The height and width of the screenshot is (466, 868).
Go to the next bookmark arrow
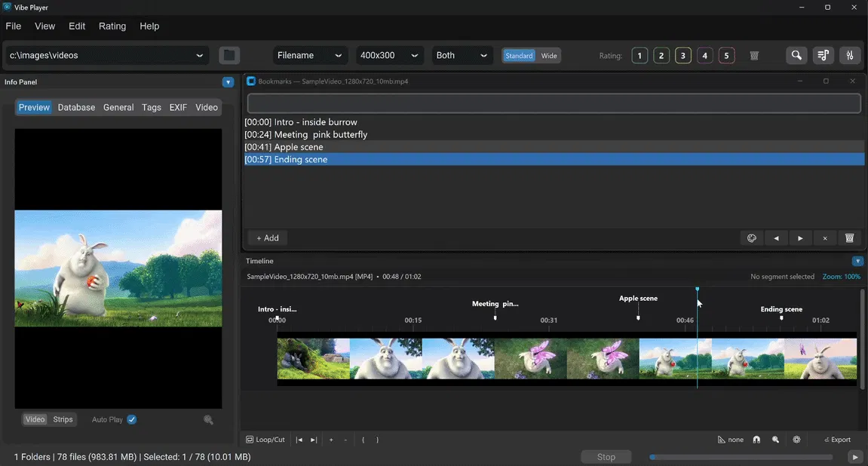click(800, 238)
